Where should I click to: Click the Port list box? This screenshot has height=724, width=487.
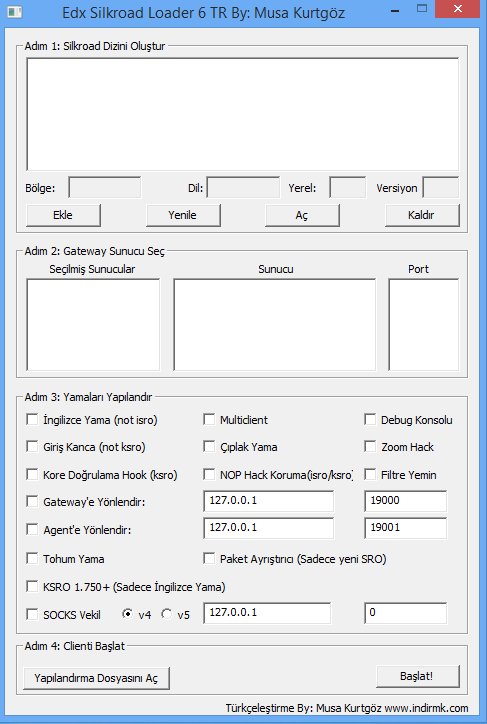[x=424, y=324]
